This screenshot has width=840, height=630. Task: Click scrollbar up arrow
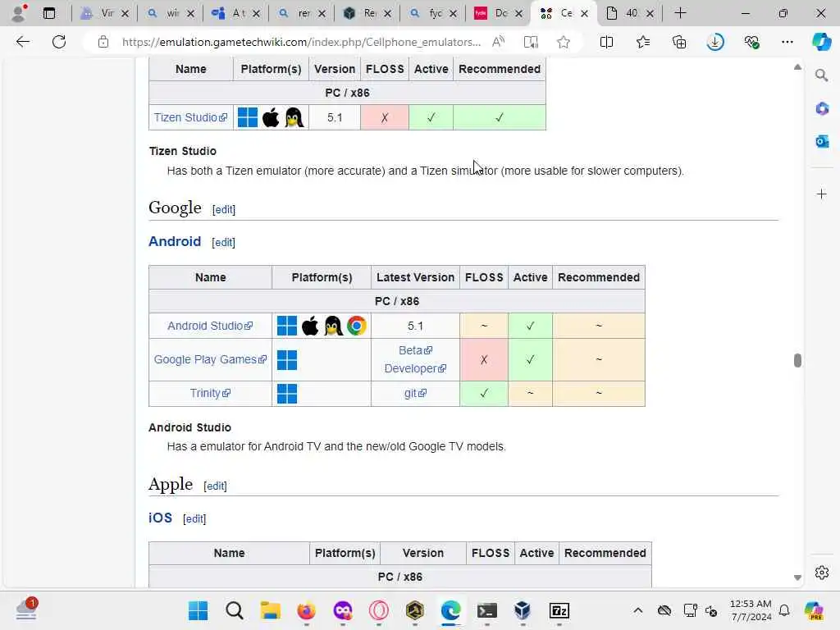[797, 67]
